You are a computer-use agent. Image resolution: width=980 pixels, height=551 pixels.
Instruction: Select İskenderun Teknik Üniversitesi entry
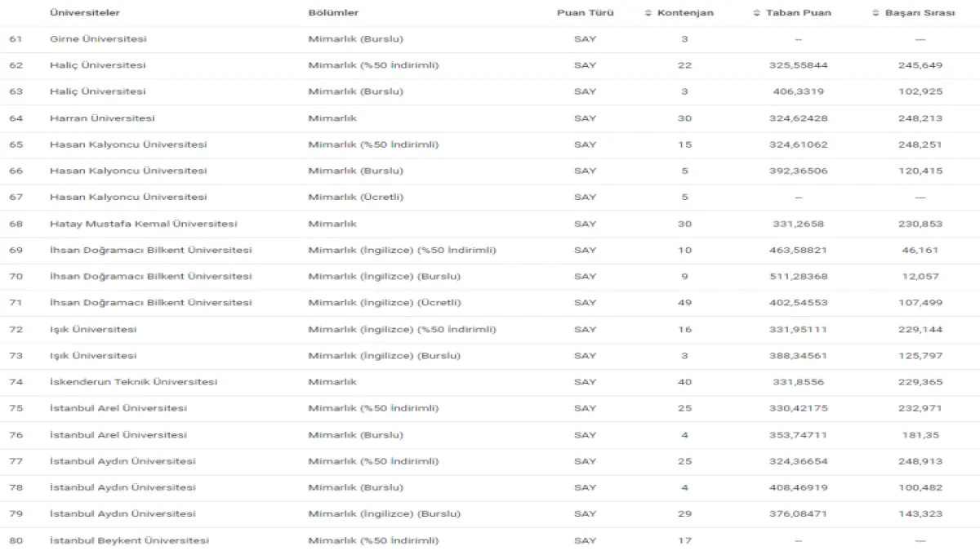tap(133, 382)
